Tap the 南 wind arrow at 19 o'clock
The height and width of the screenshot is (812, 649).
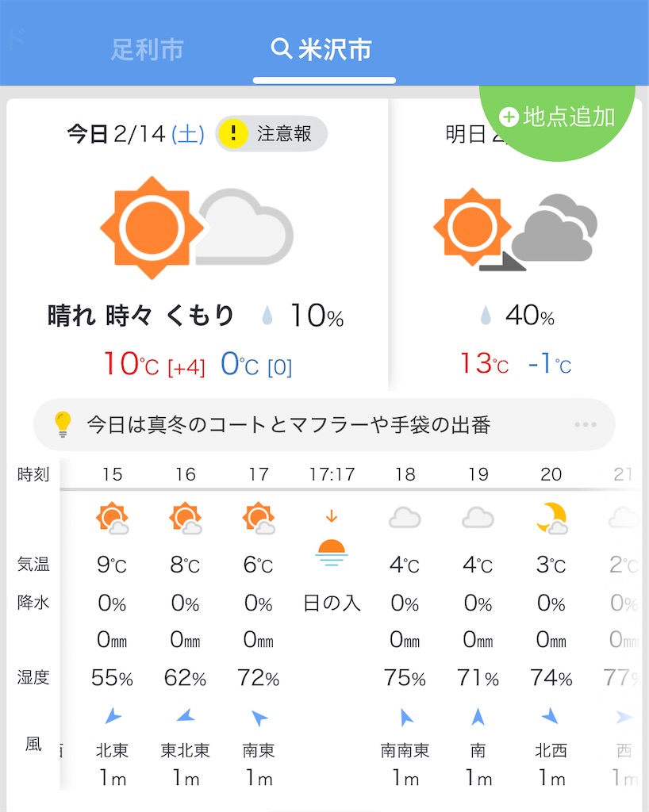(478, 717)
